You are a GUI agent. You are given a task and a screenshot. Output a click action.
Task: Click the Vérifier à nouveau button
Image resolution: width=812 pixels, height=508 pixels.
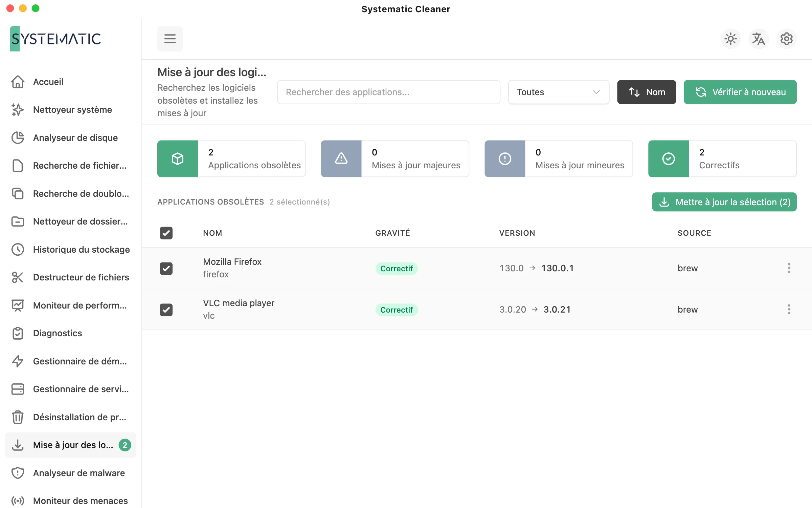click(x=740, y=92)
